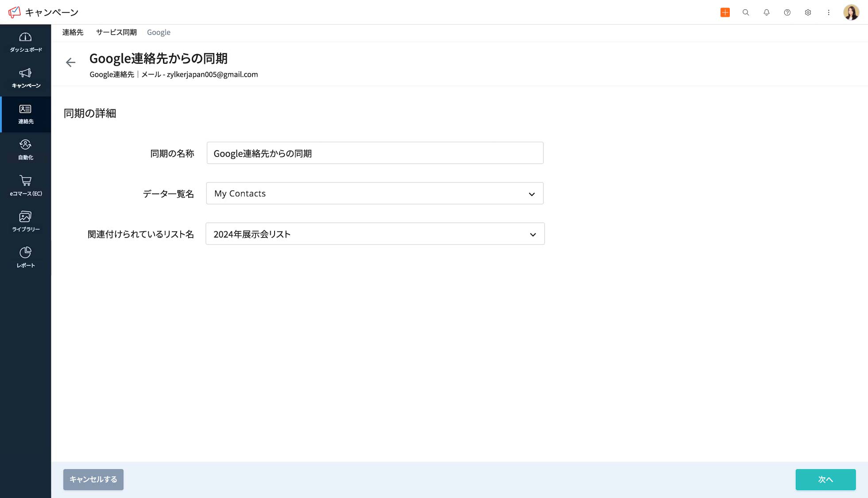Click the 次へ (Next) button
868x498 pixels.
tap(825, 479)
